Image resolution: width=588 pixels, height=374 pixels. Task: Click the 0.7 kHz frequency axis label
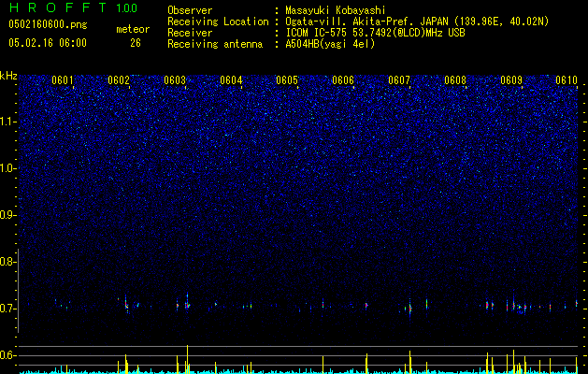point(7,309)
